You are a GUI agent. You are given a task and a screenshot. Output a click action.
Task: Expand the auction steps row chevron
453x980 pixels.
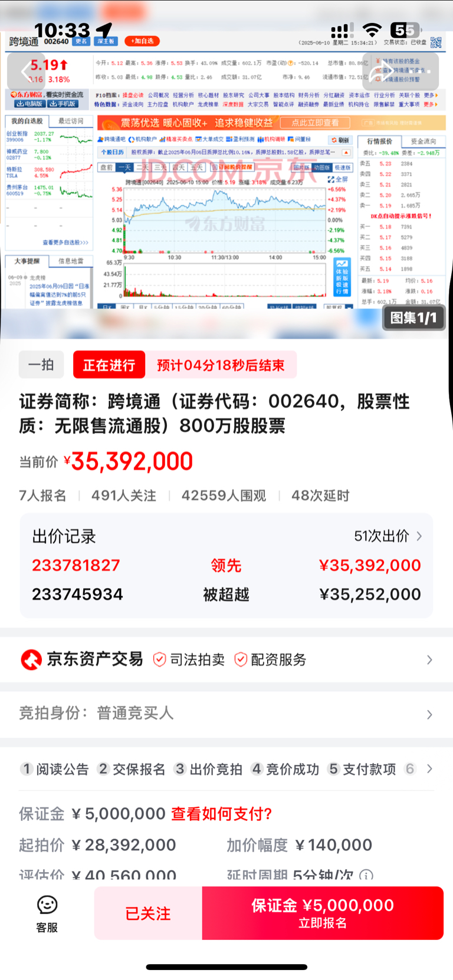coord(429,768)
